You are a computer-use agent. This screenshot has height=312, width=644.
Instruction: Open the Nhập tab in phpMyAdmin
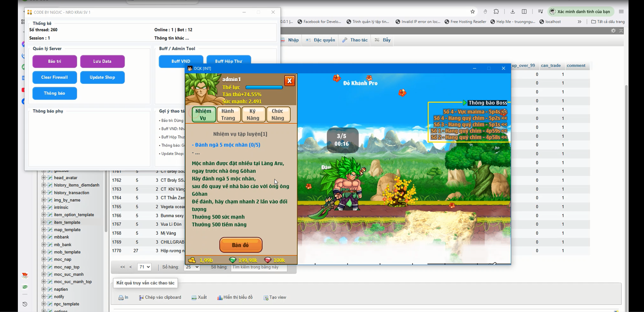(290, 40)
